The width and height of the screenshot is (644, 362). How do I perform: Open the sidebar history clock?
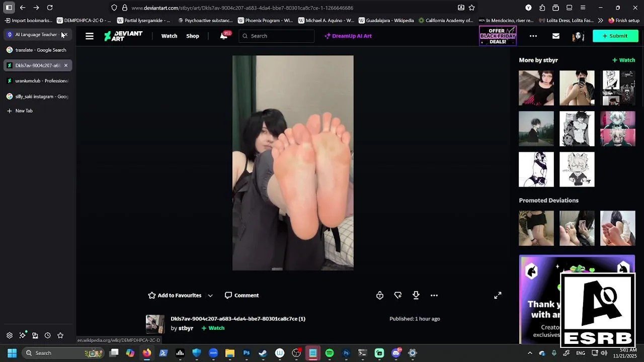coord(47,335)
